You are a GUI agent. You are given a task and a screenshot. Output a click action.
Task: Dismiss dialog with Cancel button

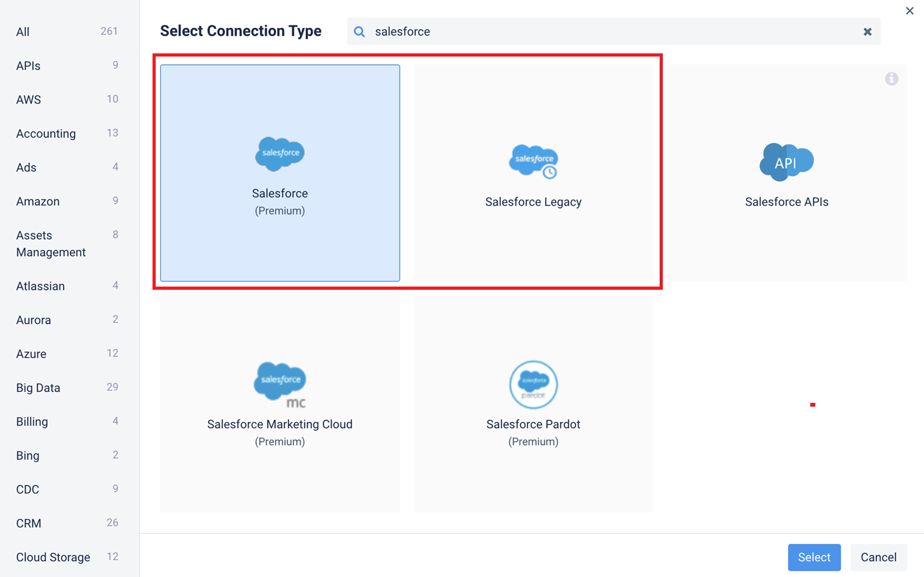pos(878,557)
